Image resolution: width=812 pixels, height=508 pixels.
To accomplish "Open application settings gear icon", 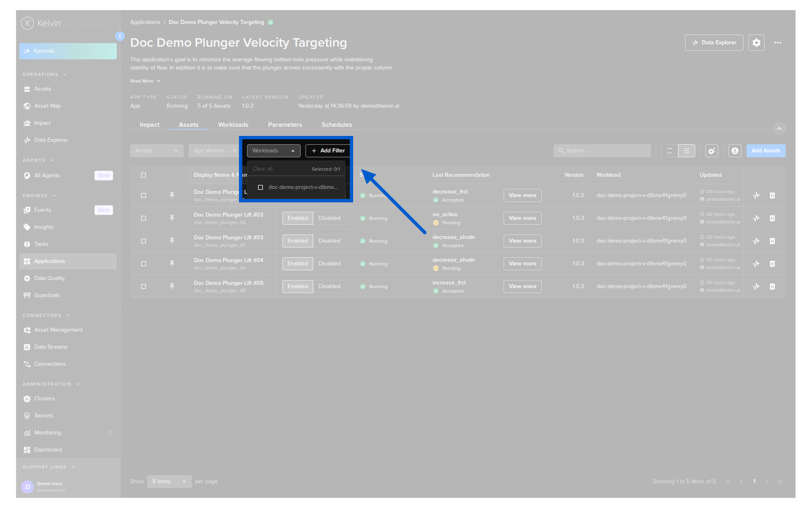I will pyautogui.click(x=756, y=43).
